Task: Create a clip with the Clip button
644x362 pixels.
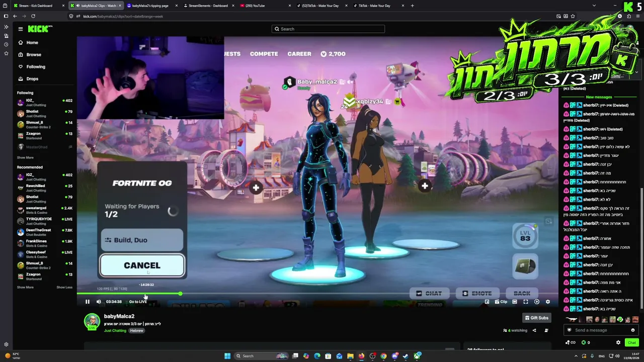Action: pos(501,302)
